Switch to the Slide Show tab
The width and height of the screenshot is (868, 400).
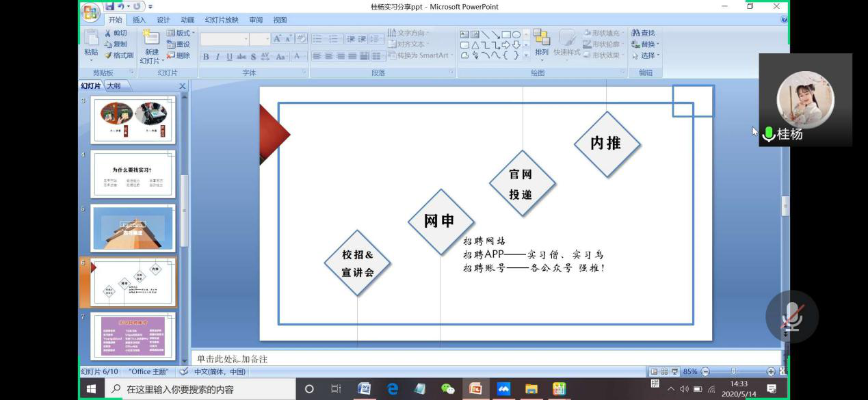(222, 20)
